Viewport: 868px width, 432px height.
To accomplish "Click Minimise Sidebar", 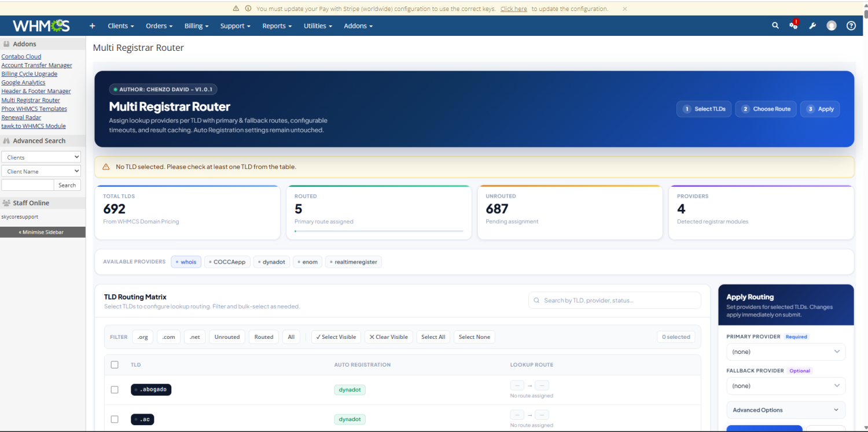I will click(43, 232).
